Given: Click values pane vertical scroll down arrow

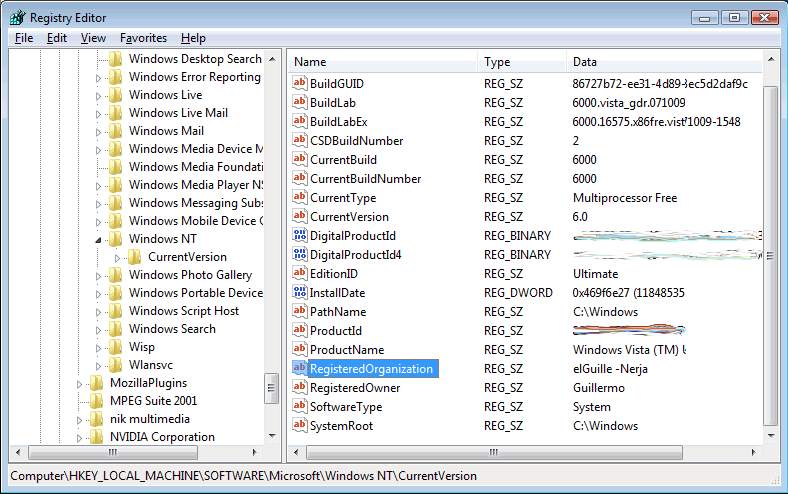Looking at the screenshot, I should click(x=770, y=436).
